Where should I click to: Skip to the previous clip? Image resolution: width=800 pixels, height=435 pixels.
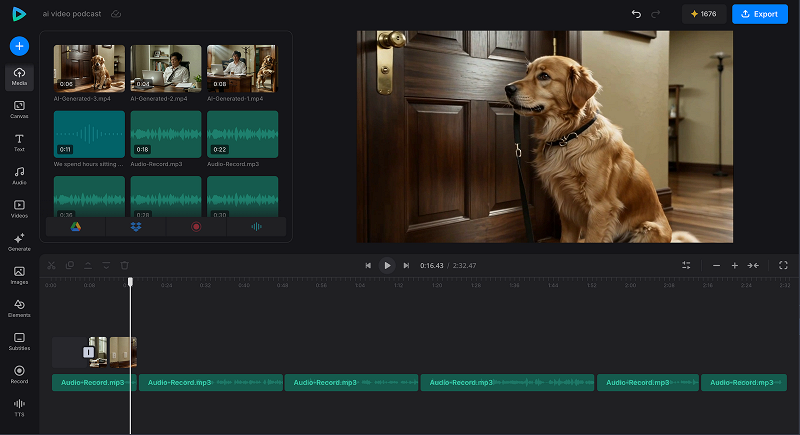(x=368, y=265)
